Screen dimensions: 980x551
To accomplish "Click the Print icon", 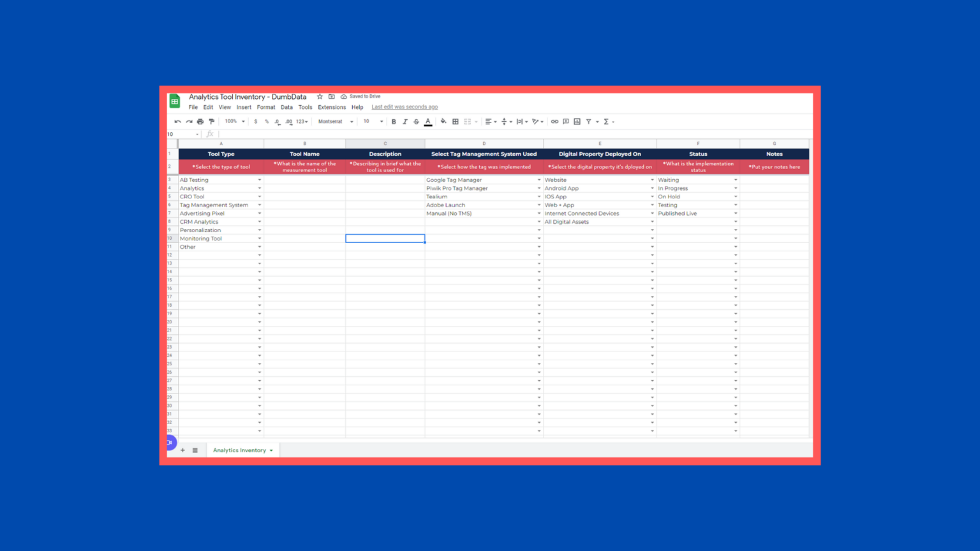I will tap(200, 121).
